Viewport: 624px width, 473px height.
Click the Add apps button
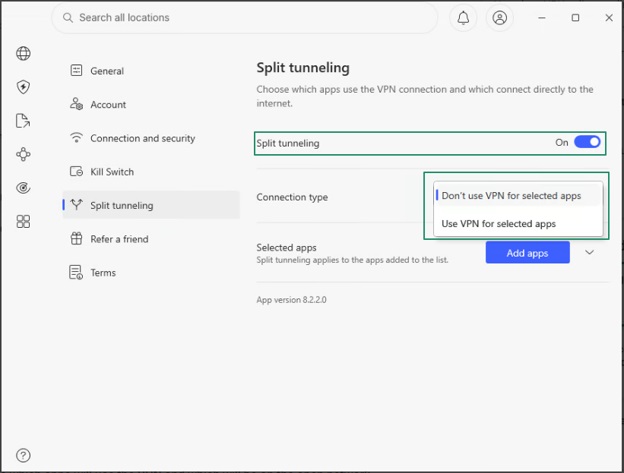[527, 253]
